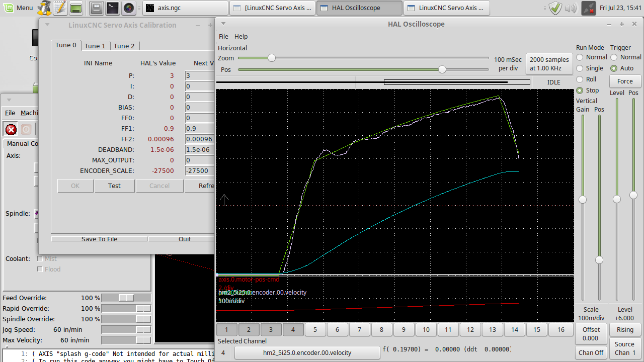The image size is (644, 362).
Task: Select oscilloscope channel 2
Action: [x=249, y=329]
